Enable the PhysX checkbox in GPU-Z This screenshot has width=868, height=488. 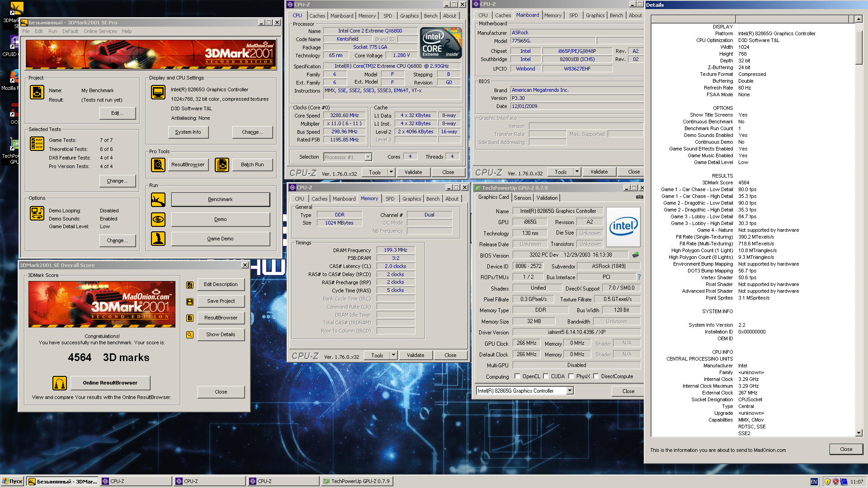click(x=571, y=376)
